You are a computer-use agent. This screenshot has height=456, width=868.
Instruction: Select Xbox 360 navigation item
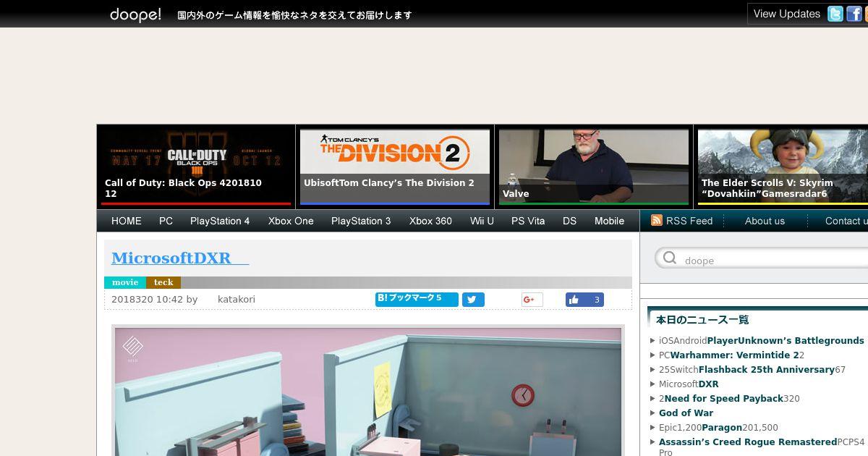pos(430,221)
